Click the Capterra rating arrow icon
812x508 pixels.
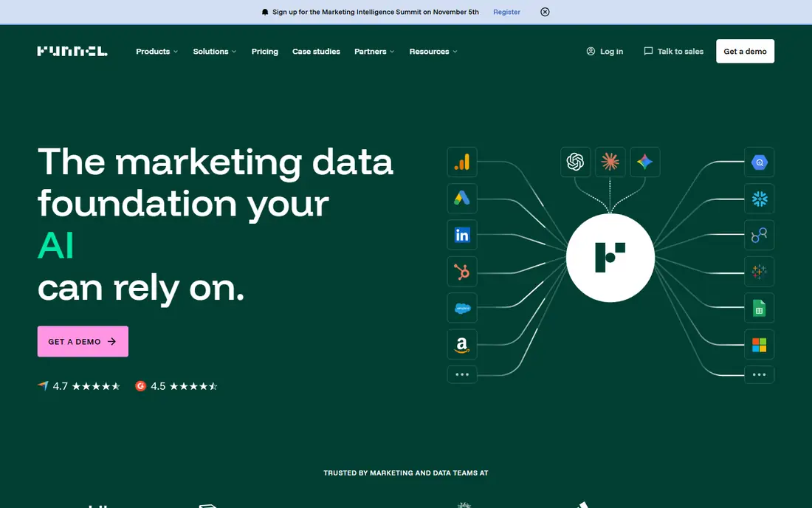[x=43, y=385]
